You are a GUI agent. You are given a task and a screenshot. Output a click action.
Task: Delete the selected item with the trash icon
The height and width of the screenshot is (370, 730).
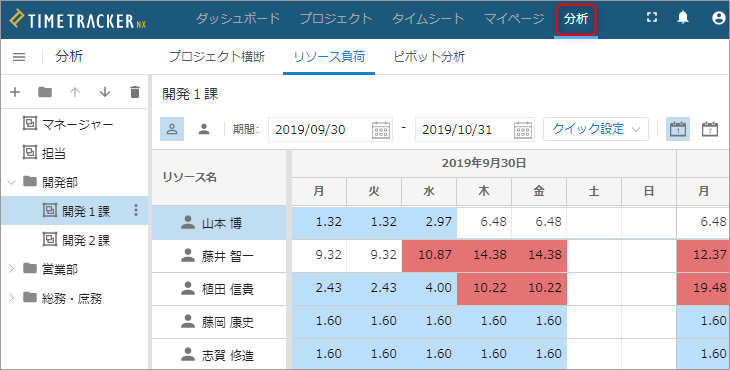click(135, 92)
